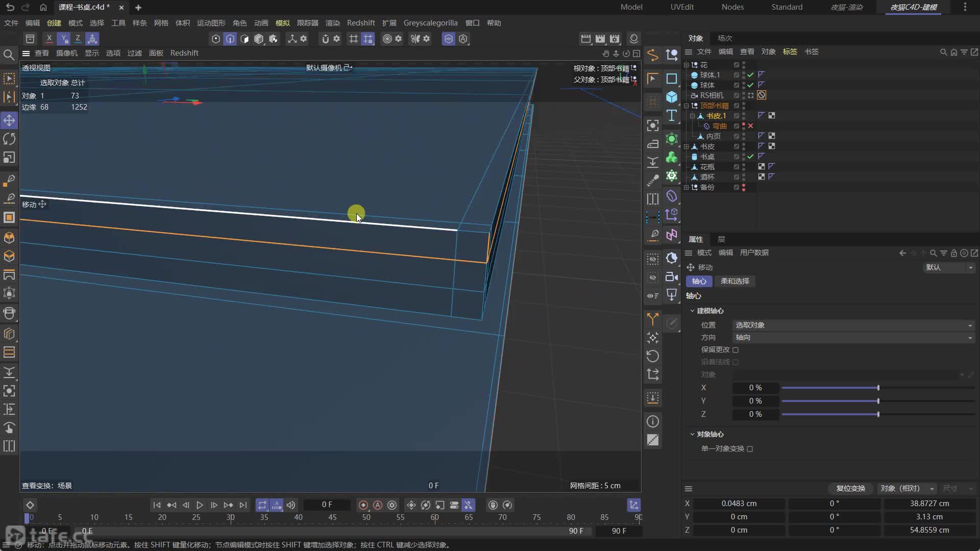Collapse the 书皮.1 tree node
980x551 pixels.
(x=693, y=116)
